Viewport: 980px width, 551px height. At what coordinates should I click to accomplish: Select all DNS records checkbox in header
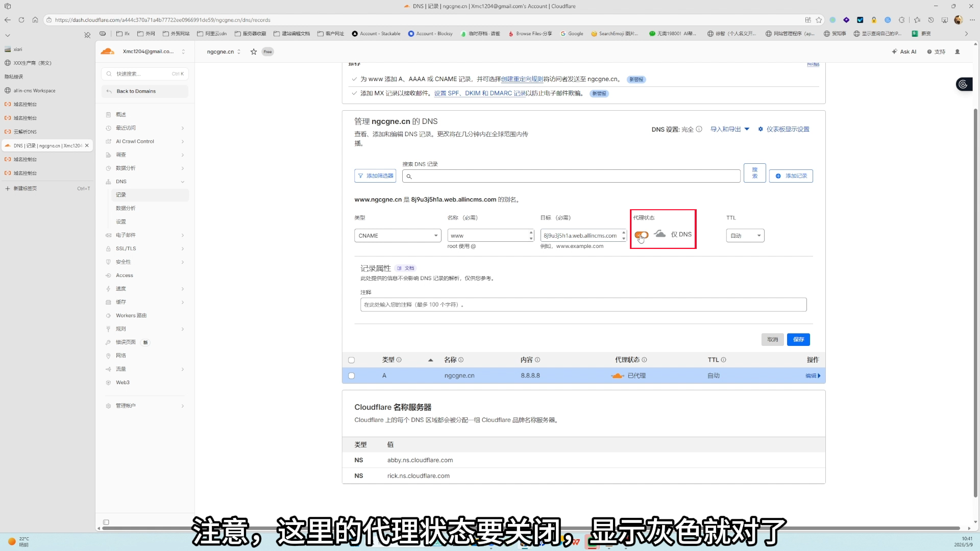click(x=351, y=360)
